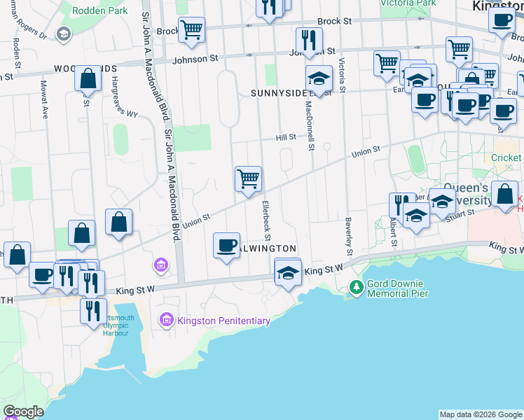This screenshot has width=524, height=420.
Task: Click the Albert St street label
Action: [393, 232]
